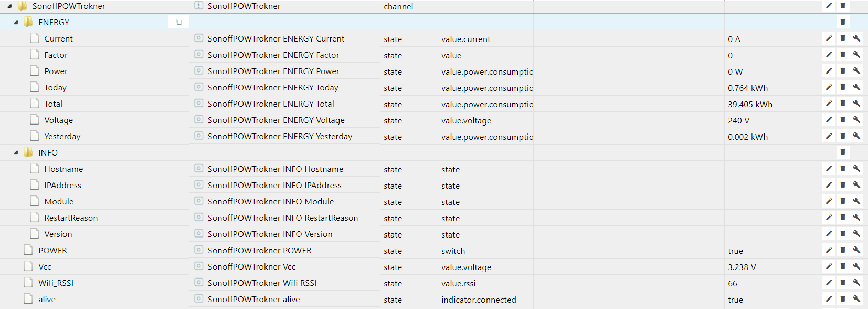868x309 pixels.
Task: Open wrench settings for ENERGY Factor
Action: (856, 55)
